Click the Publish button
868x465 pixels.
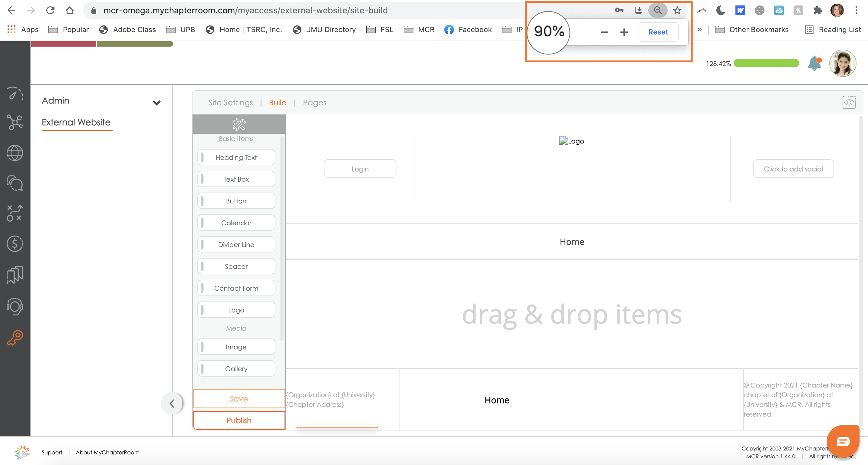point(238,420)
